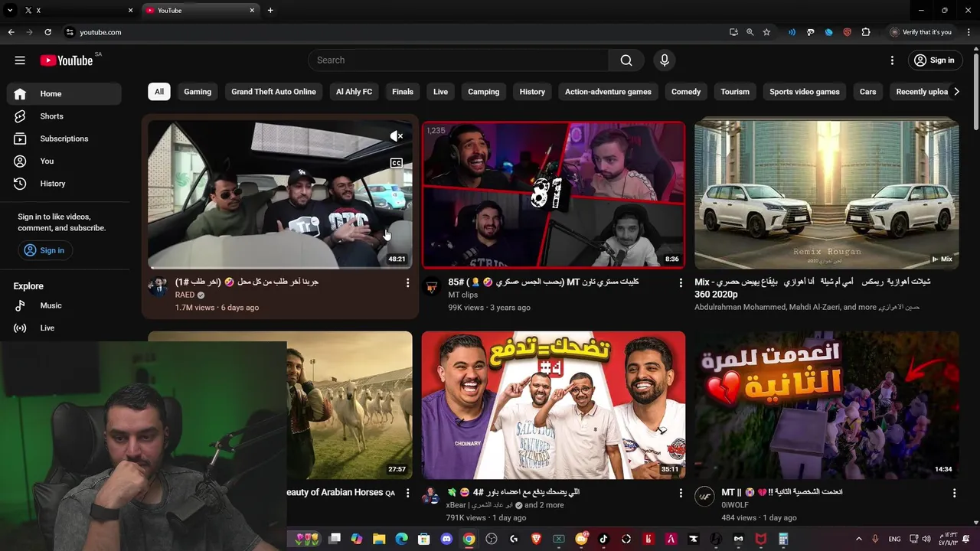The height and width of the screenshot is (551, 980).
Task: Select Action-adventure games chip
Action: (x=608, y=92)
